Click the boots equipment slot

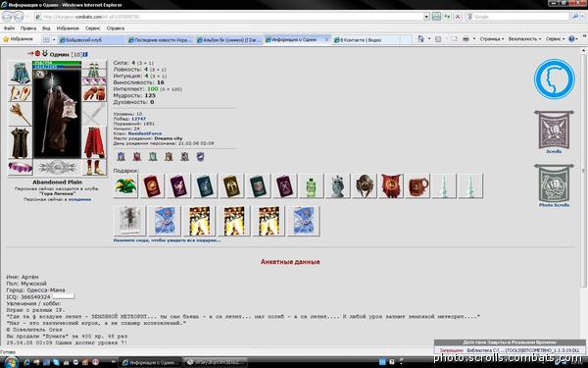coord(94,168)
